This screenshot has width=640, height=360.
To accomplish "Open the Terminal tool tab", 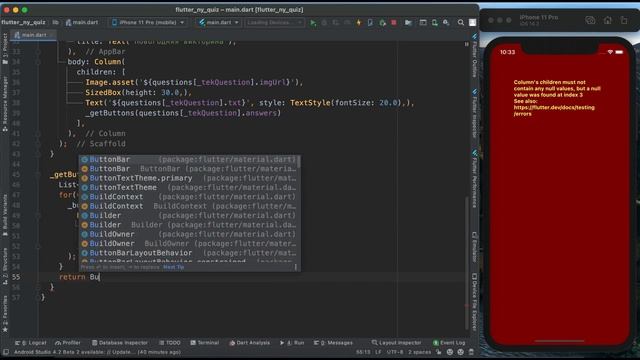I will (204, 343).
